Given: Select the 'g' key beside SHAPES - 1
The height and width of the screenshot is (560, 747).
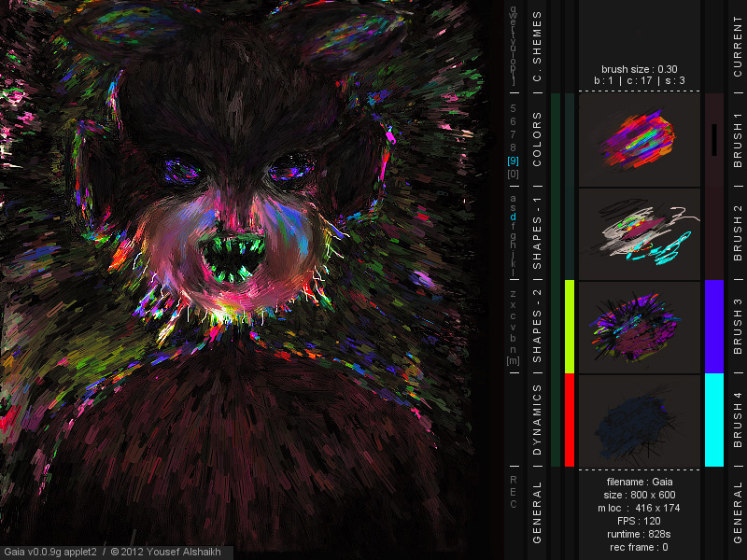Looking at the screenshot, I should [x=513, y=236].
